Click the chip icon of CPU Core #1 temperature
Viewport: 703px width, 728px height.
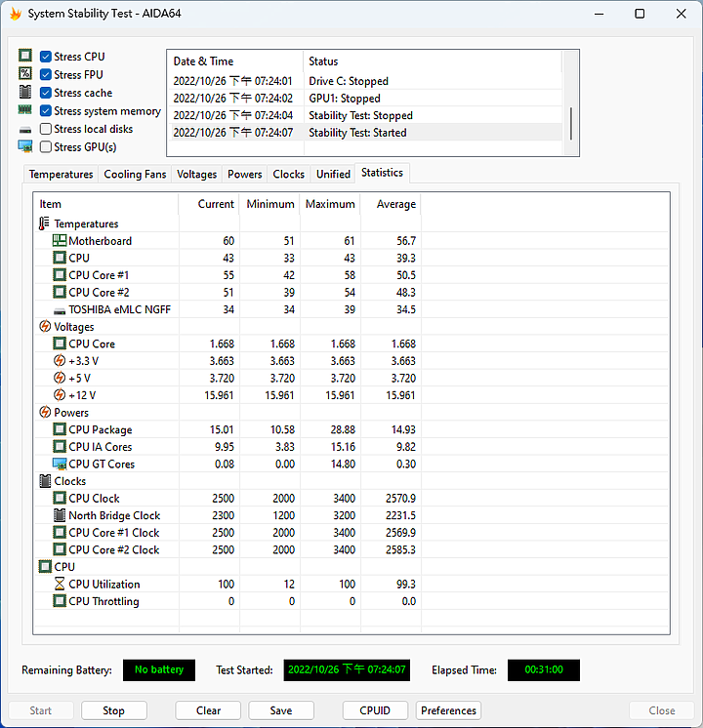click(x=60, y=275)
